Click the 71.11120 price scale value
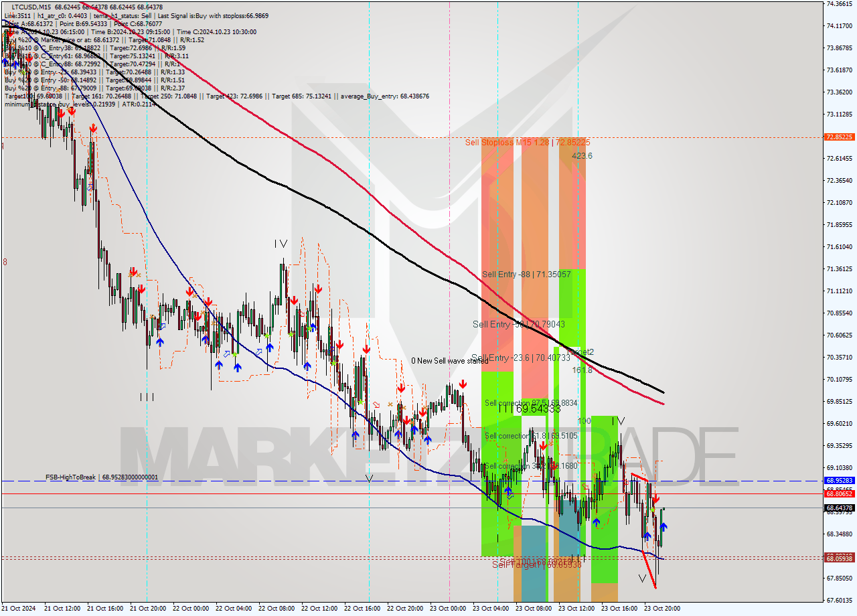 coord(840,291)
